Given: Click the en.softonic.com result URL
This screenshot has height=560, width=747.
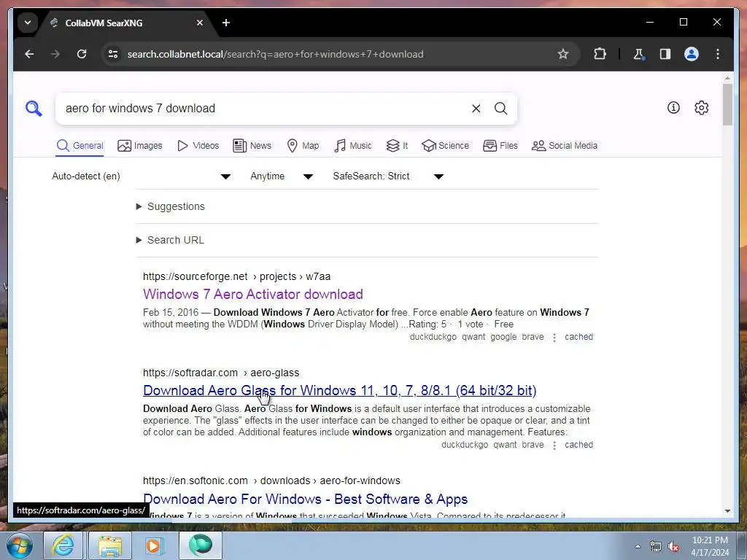Looking at the screenshot, I should (x=271, y=481).
